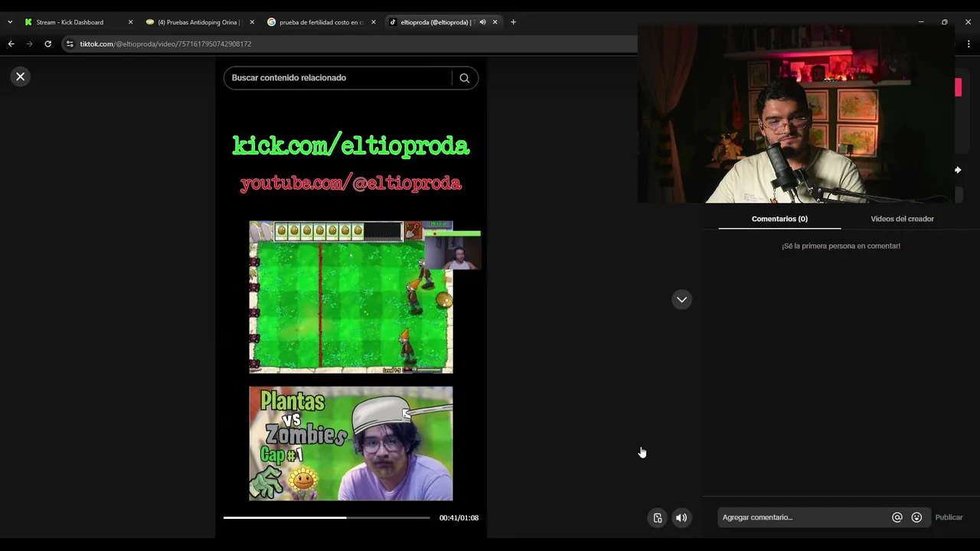The height and width of the screenshot is (551, 980).
Task: Close the eltioproda TikTok tab
Action: [495, 22]
